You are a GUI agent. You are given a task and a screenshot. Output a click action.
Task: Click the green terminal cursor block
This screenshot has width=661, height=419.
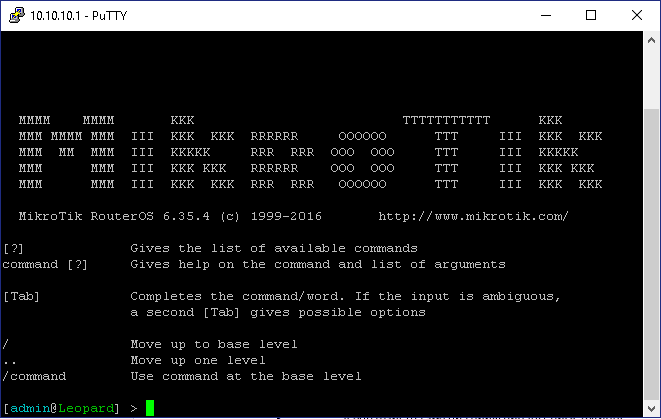[150, 408]
